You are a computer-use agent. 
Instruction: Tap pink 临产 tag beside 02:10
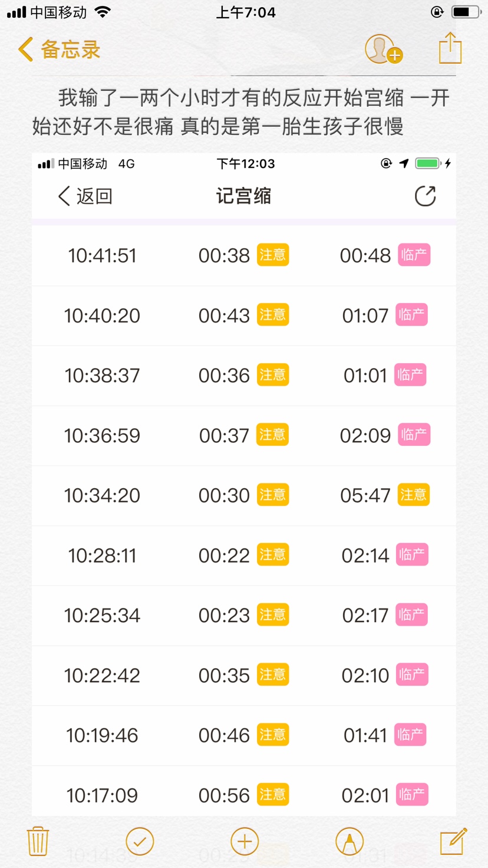tap(411, 675)
